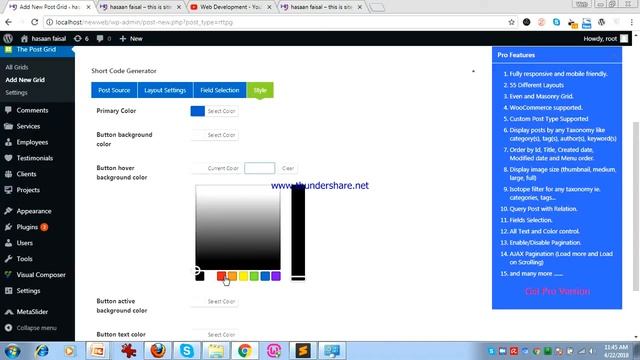Choose the red palette swatch

point(221,276)
